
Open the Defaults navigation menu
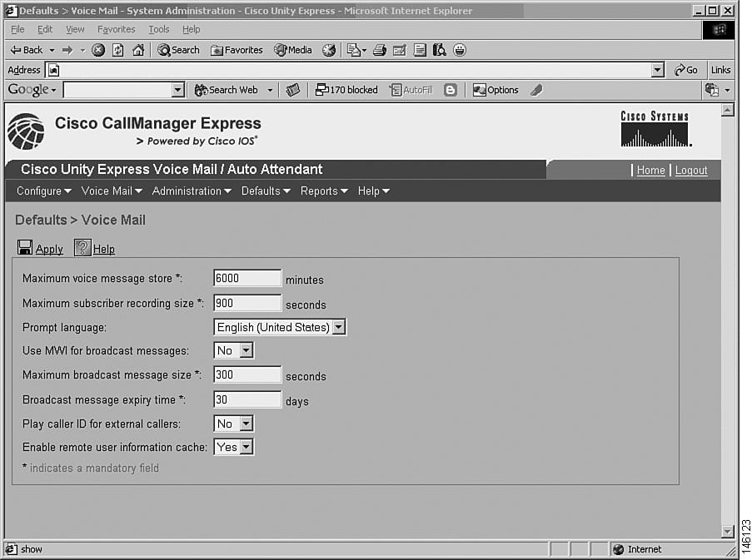(266, 191)
